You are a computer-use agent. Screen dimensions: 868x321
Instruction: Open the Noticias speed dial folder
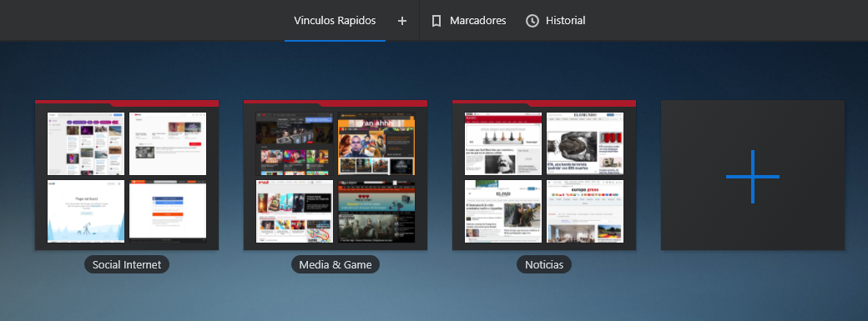pyautogui.click(x=544, y=175)
